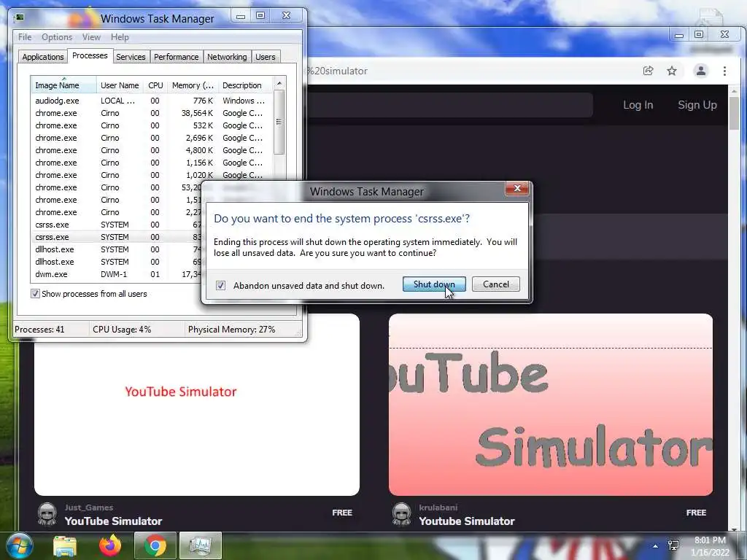
Task: Click Task Manager title bar icon
Action: tap(20, 18)
